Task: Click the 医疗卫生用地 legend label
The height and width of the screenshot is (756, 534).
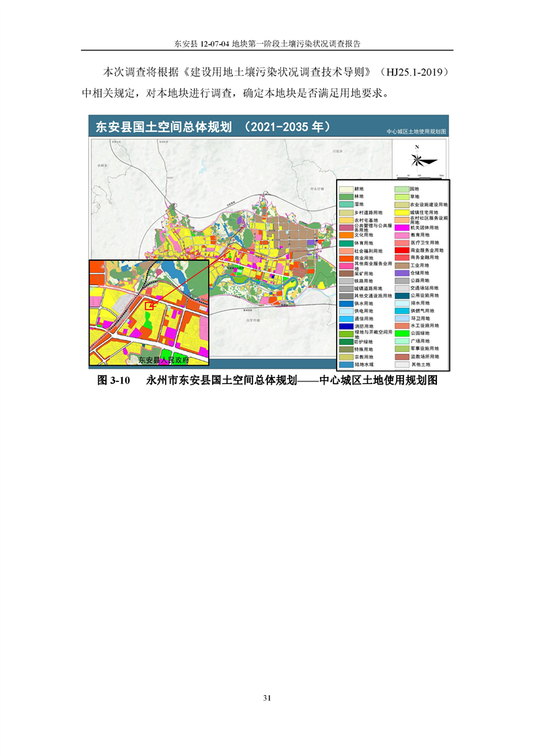Action: tap(426, 243)
